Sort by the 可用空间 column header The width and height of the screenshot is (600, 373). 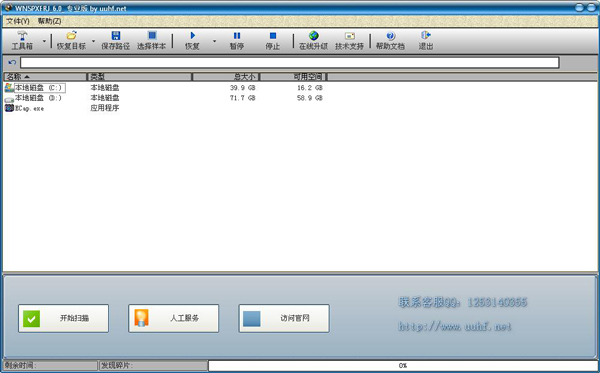293,77
